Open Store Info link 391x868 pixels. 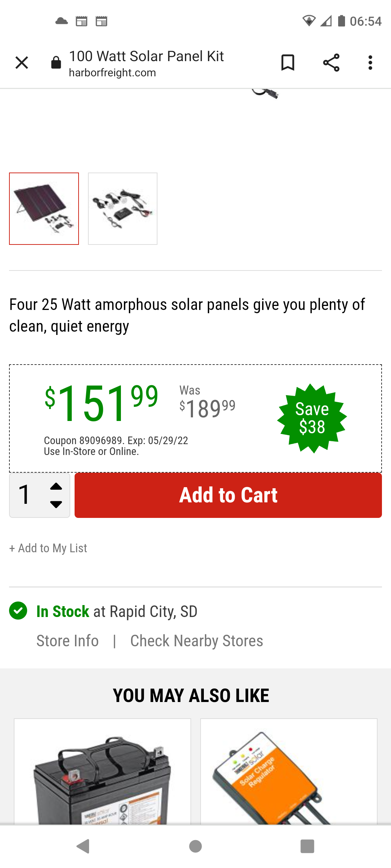[x=68, y=641]
